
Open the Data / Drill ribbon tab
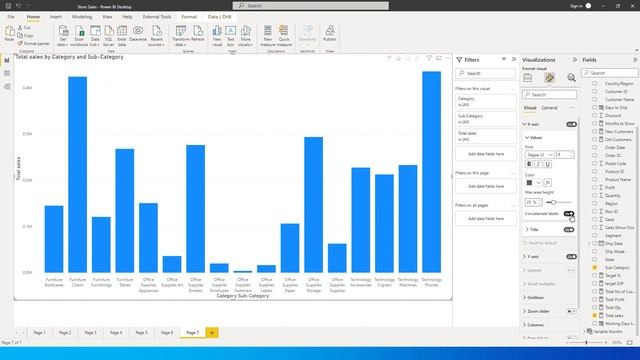tap(220, 17)
